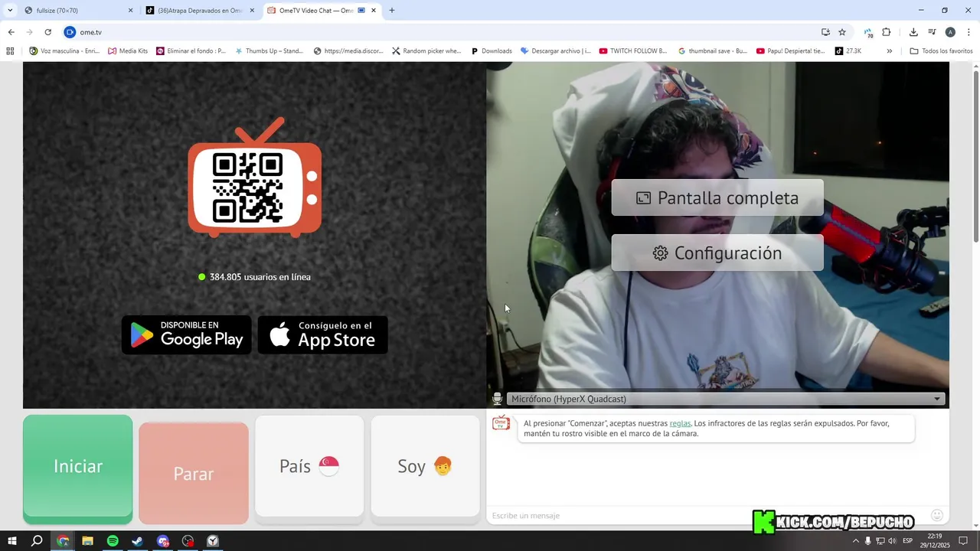Screen dimensions: 980x551
Task: Open the apps grid in the bookmarks bar
Action: click(x=10, y=51)
